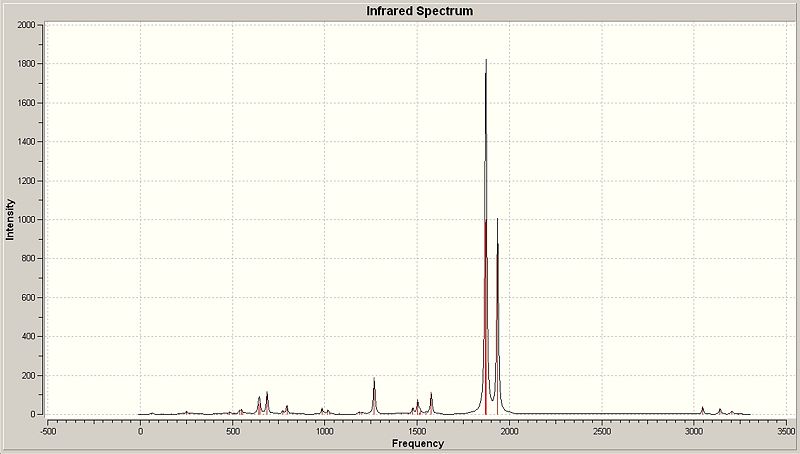Viewport: 800px width, 454px height.
Task: Click the 200 tick label on intensity axis
Action: tap(28, 375)
